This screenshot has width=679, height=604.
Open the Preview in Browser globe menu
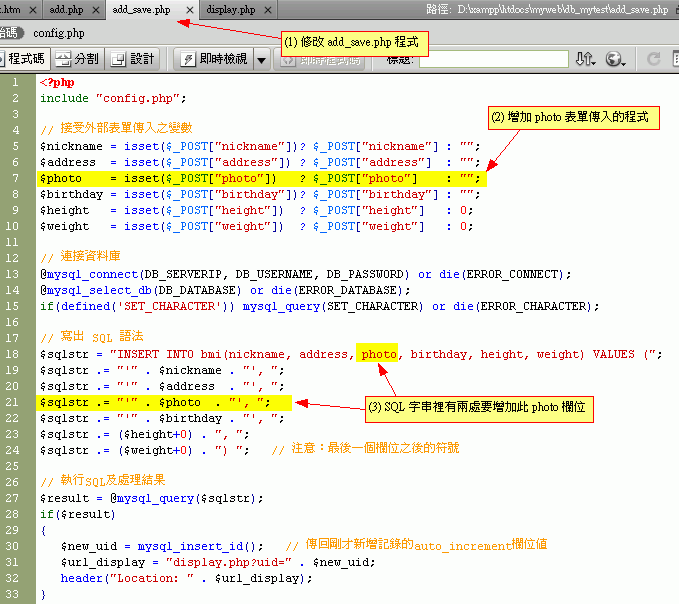pos(615,59)
